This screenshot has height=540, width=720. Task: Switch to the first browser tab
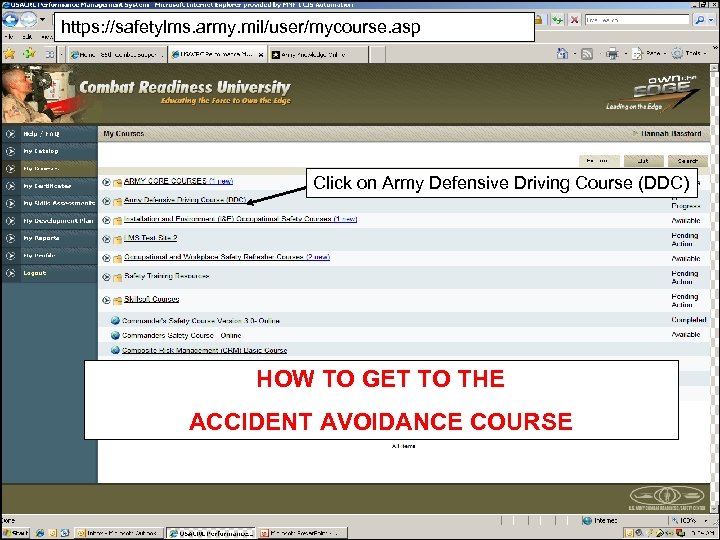(117, 55)
